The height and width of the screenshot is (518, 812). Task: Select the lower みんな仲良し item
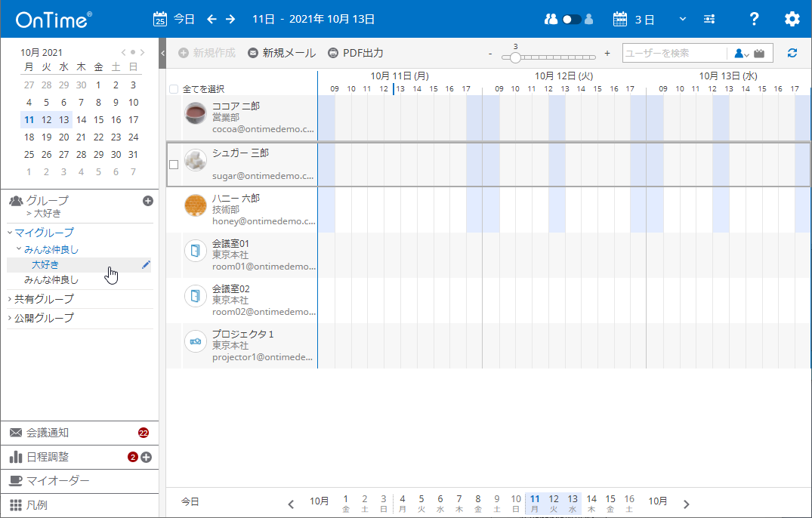(51, 280)
